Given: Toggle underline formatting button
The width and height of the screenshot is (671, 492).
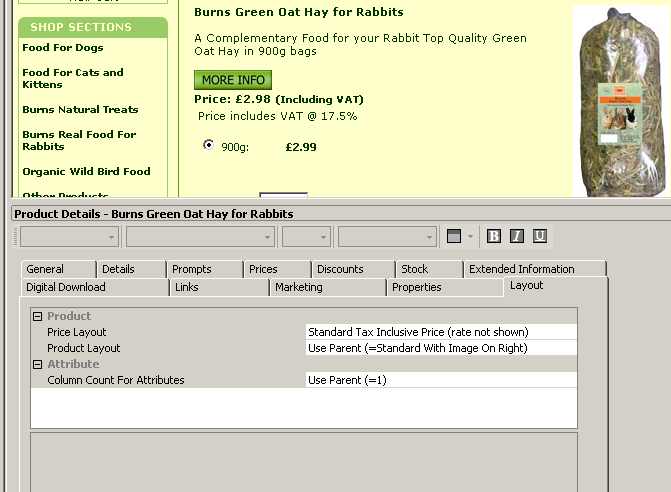Looking at the screenshot, I should pyautogui.click(x=540, y=236).
